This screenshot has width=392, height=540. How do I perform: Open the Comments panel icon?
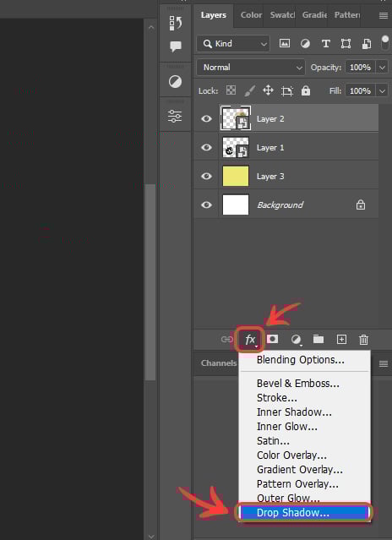(x=175, y=46)
